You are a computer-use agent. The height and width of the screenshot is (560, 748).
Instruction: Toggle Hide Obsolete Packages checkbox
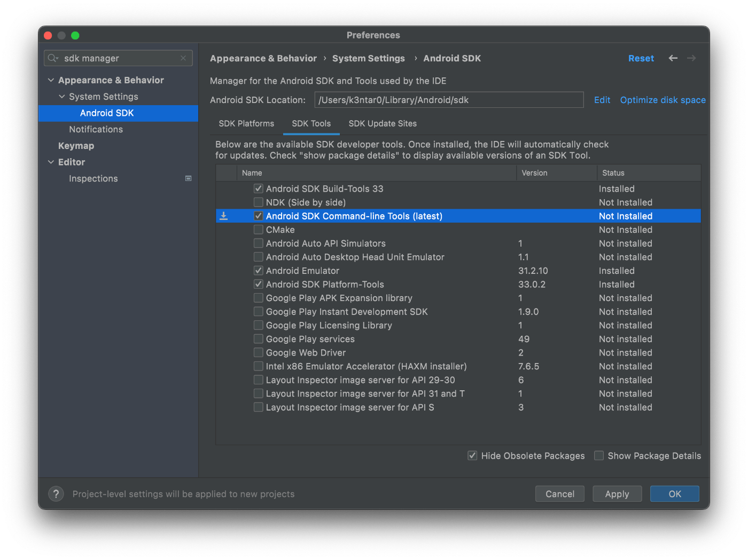coord(472,455)
